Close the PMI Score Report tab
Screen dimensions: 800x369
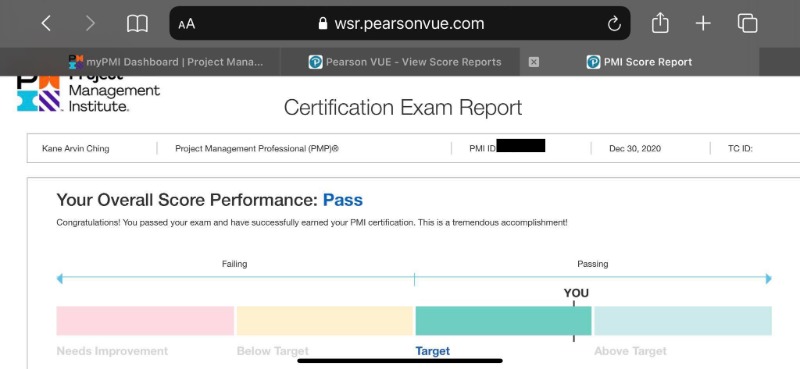click(534, 62)
